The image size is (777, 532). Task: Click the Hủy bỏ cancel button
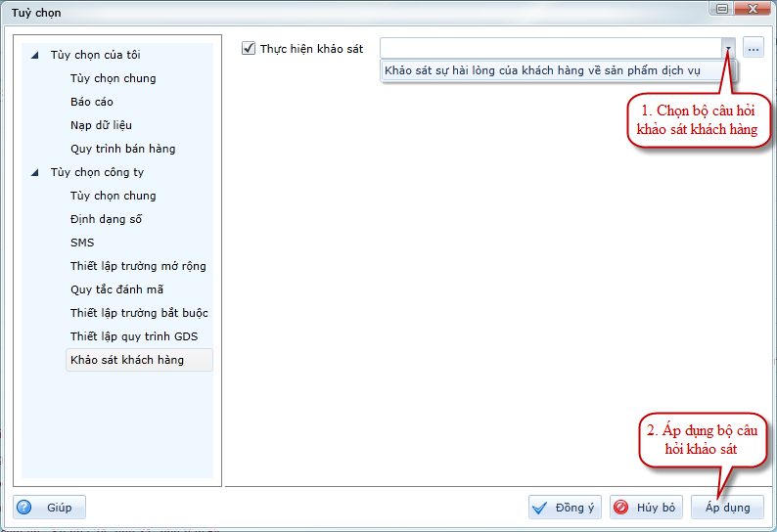pyautogui.click(x=646, y=508)
